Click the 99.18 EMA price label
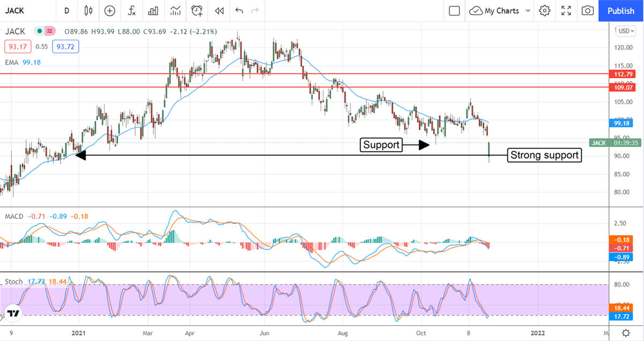This screenshot has height=341, width=644. [621, 123]
